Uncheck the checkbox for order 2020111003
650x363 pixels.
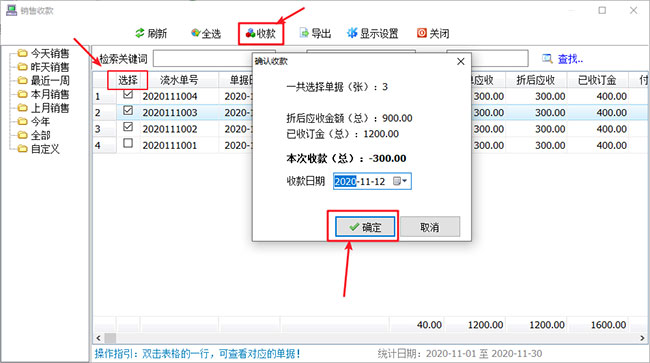(x=128, y=111)
